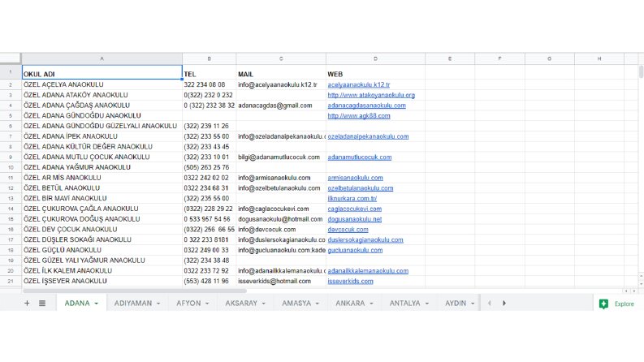Open the all sheets list icon
Image resolution: width=644 pixels, height=362 pixels.
tap(42, 304)
